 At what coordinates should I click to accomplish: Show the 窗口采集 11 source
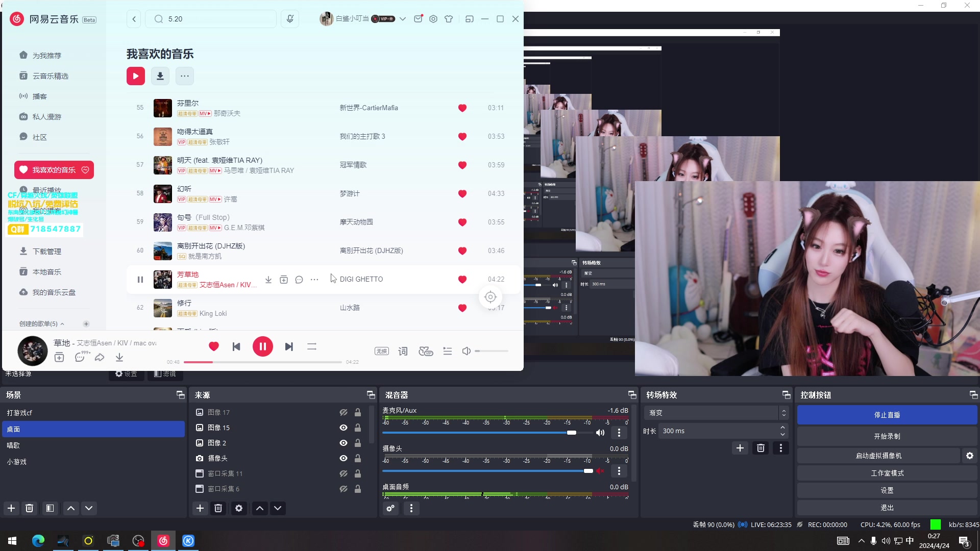click(344, 473)
